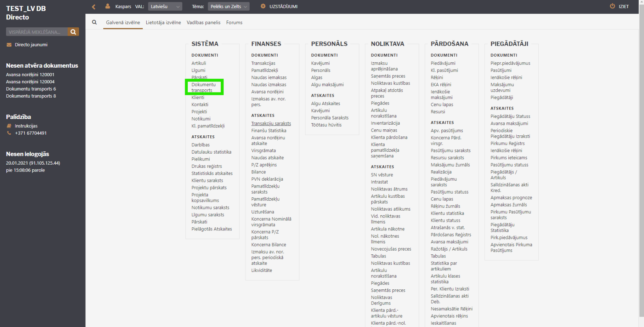This screenshot has width=644, height=327.
Task: Open Datulauku statistika report
Action: coord(211,152)
